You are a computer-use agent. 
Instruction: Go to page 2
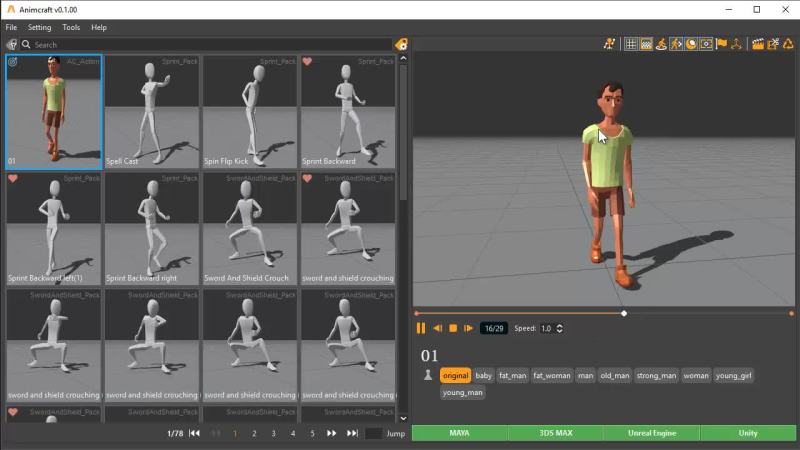[x=254, y=433]
